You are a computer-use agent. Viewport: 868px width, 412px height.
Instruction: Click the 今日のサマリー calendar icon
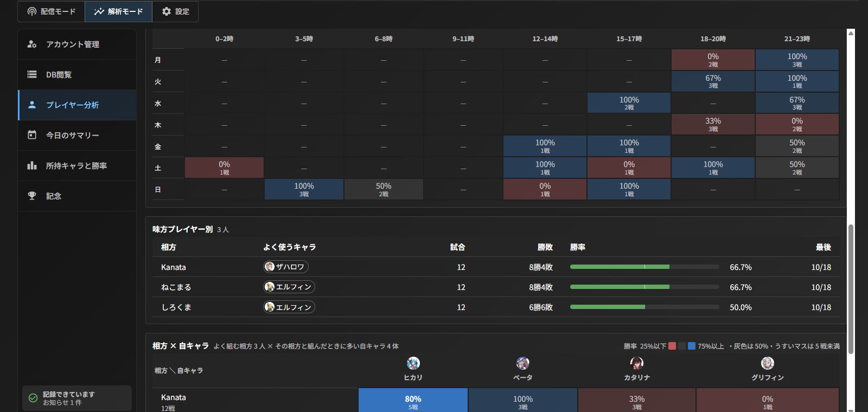tap(32, 135)
